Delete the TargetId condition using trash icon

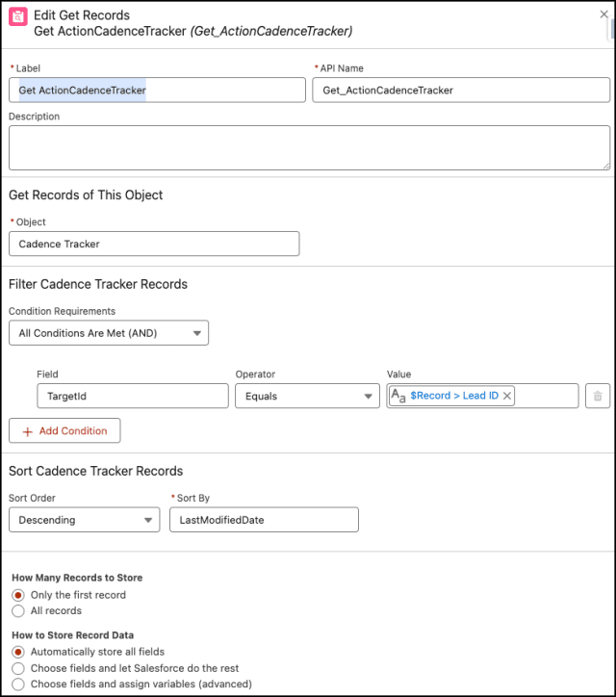pos(598,396)
